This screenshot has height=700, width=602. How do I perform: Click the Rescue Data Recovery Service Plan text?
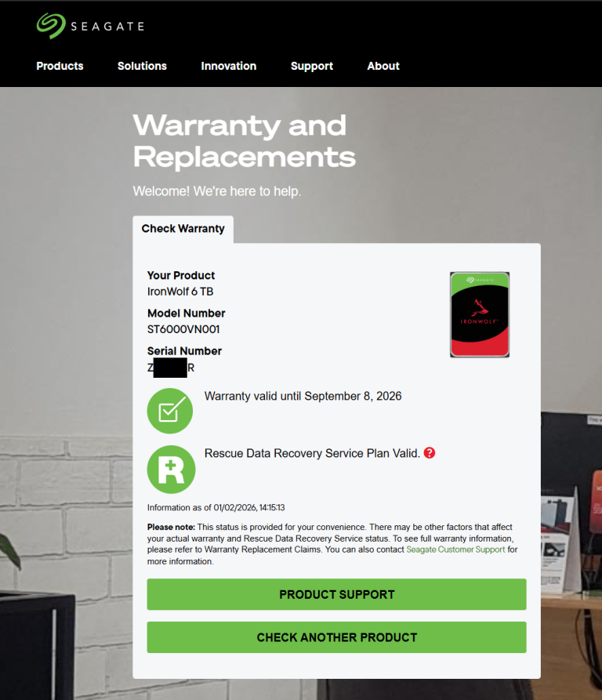(313, 454)
